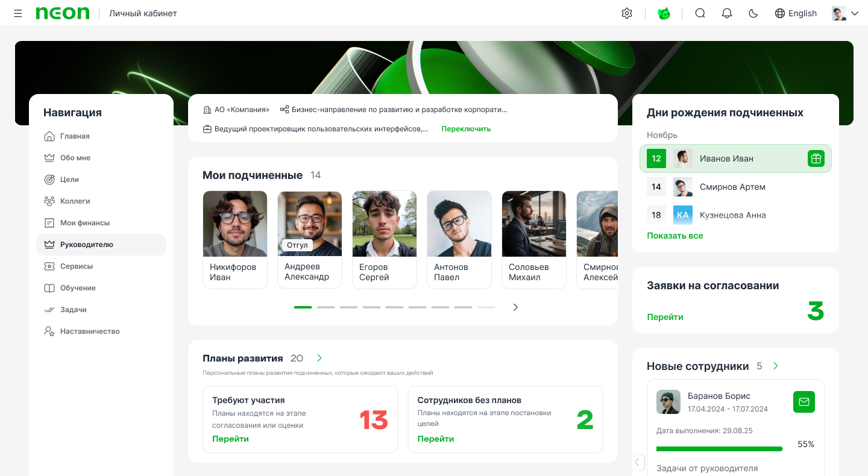This screenshot has width=868, height=476.
Task: Send mail to Баранов Борис via envelope icon
Action: [x=804, y=402]
